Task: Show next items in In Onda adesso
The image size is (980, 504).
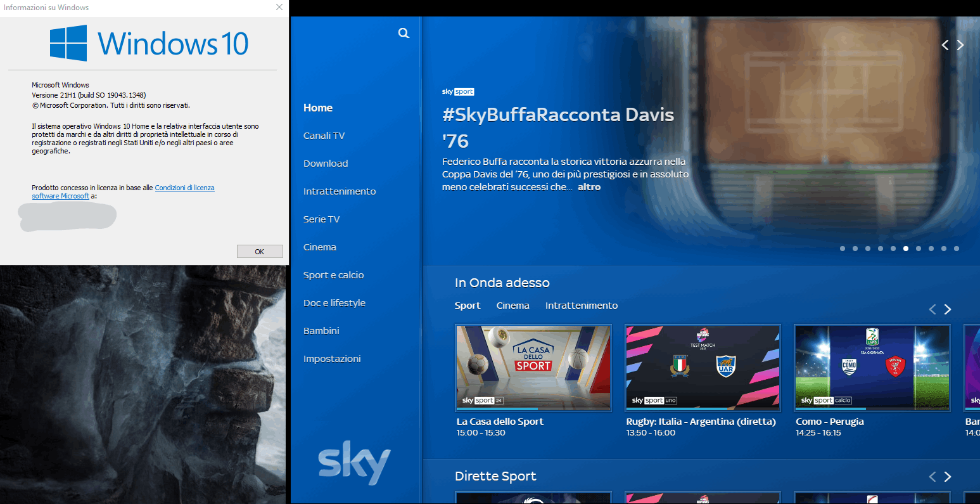Action: 948,309
